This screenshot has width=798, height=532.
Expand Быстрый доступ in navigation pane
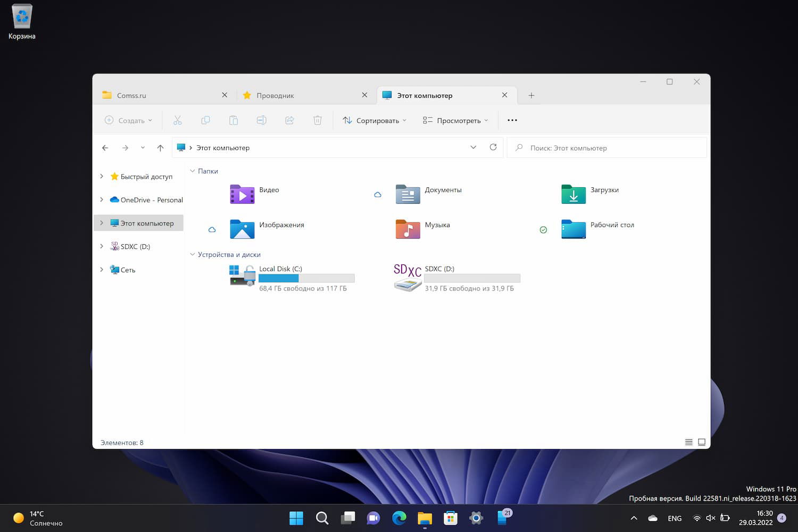[102, 177]
